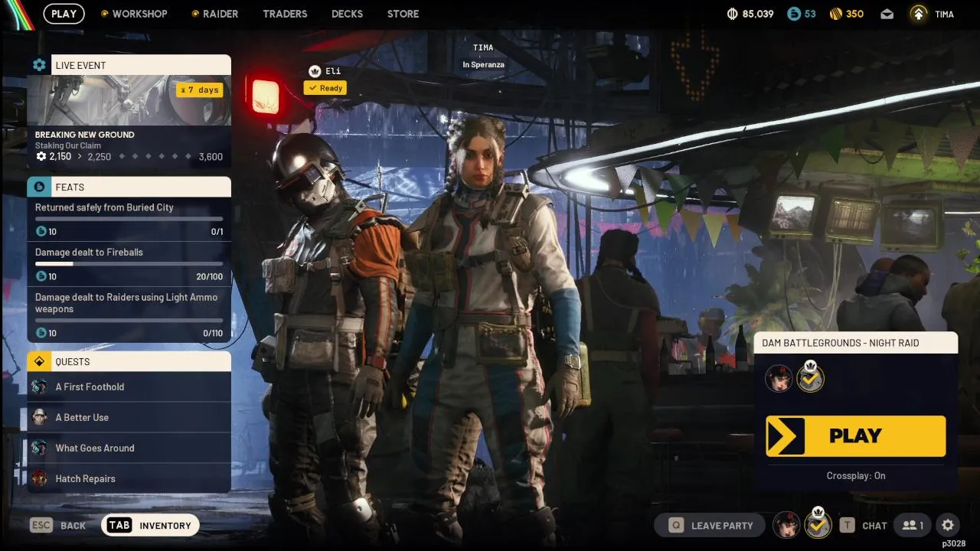This screenshot has height=551, width=980.
Task: Click the coin currency icon beside 85,039
Action: [x=732, y=14]
